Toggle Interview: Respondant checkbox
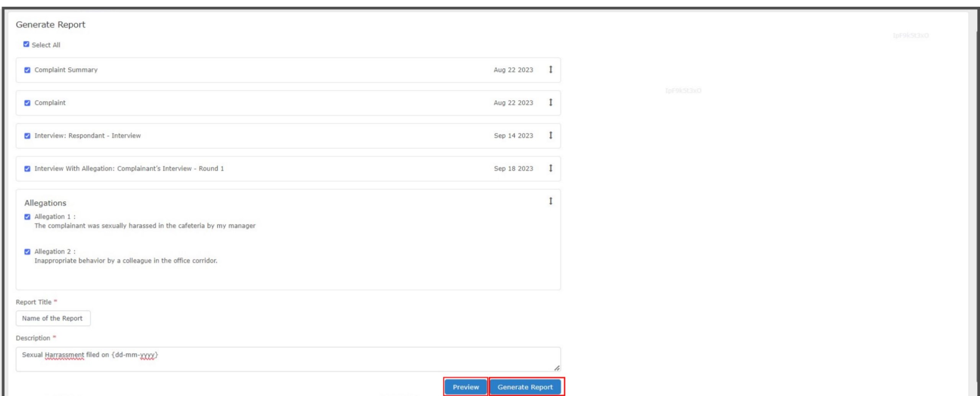 (x=27, y=136)
